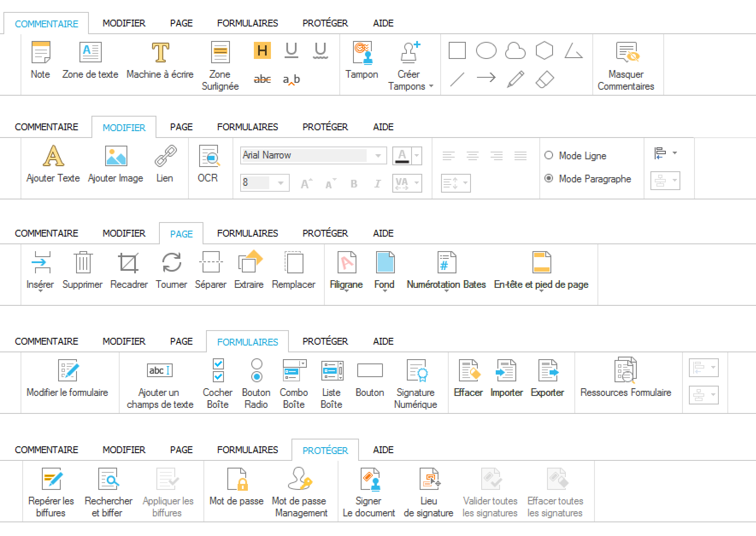This screenshot has height=536, width=756.
Task: Open the active FORMULAIRES tab
Action: pyautogui.click(x=247, y=342)
